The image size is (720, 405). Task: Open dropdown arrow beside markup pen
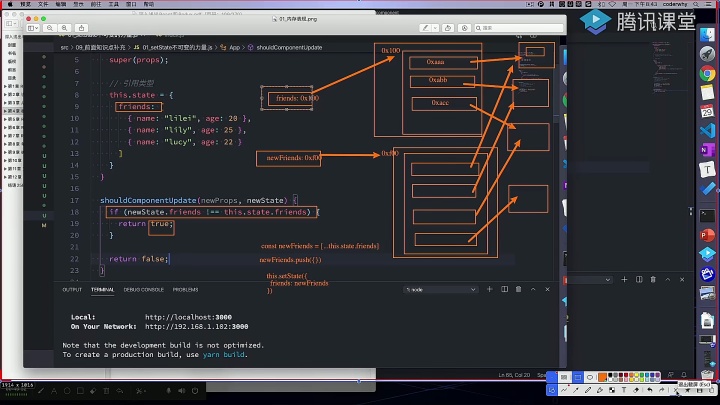tap(435, 28)
